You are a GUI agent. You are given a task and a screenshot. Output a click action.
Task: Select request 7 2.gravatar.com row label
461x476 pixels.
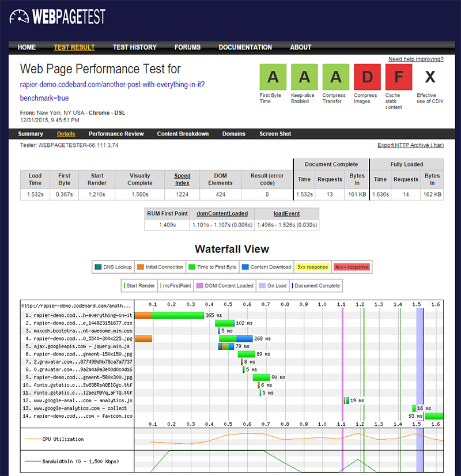[79, 362]
